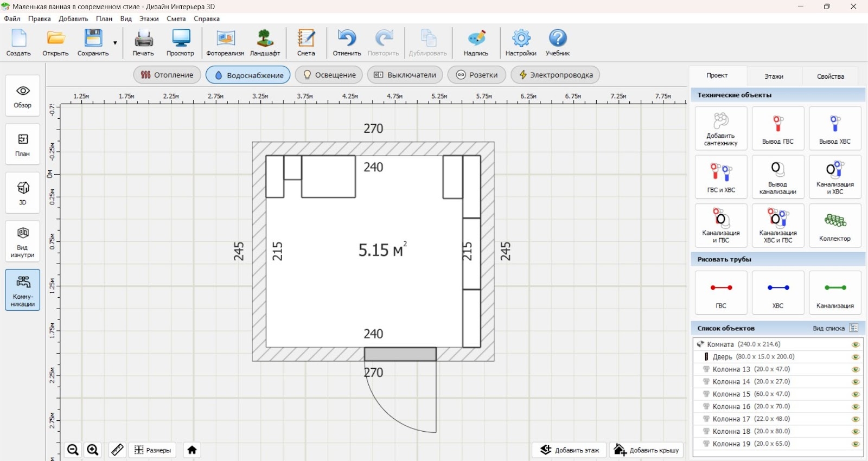Toggle visibility of Колонна 15
The image size is (868, 461).
(x=856, y=394)
